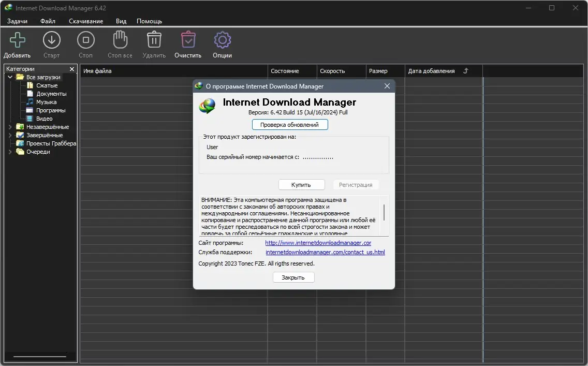The image size is (588, 366).
Task: Click the IDM logo in About dialog
Action: point(207,106)
